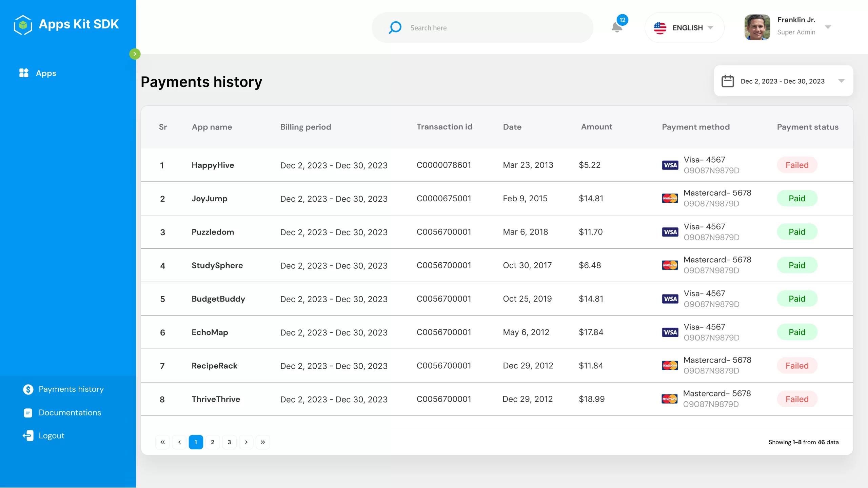Go to first page with double-left arrow

point(162,442)
